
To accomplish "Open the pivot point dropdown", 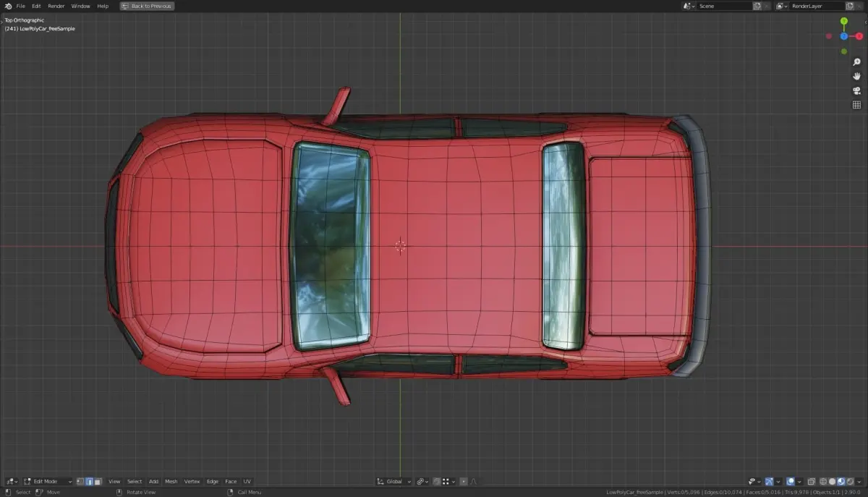I will (422, 481).
